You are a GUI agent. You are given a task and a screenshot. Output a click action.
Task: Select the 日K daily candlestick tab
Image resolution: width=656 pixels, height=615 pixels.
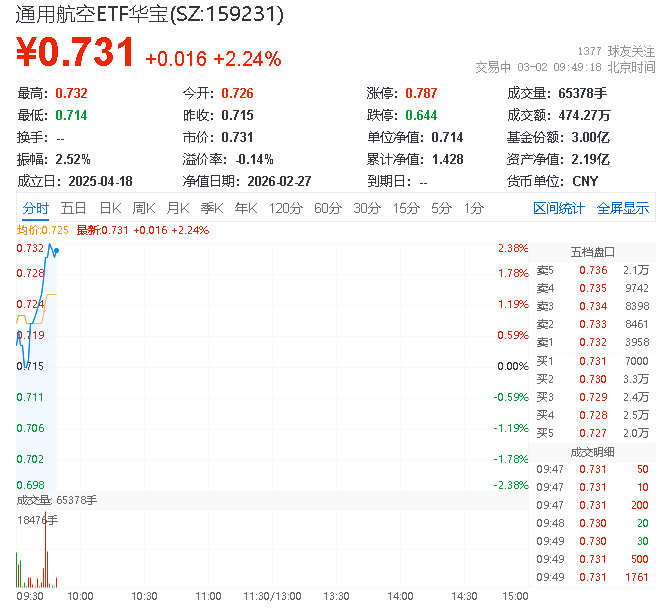tap(110, 209)
